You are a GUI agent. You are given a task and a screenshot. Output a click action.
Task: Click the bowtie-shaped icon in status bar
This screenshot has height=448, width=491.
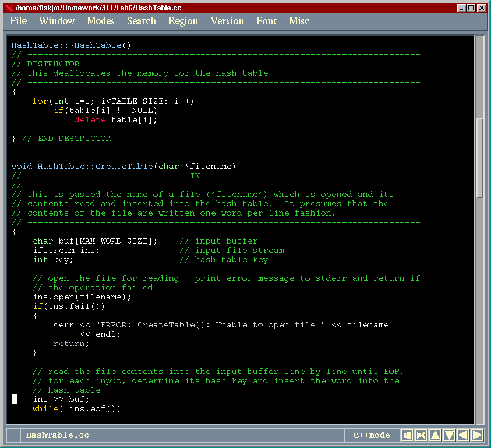tap(421, 435)
